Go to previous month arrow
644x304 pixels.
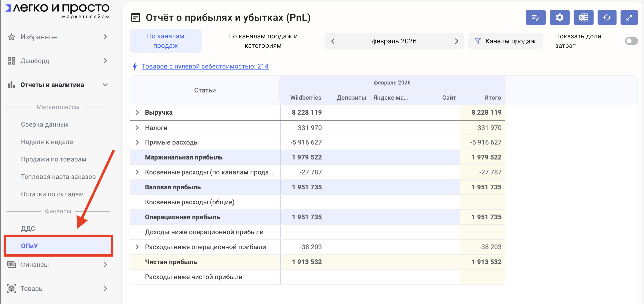click(332, 41)
